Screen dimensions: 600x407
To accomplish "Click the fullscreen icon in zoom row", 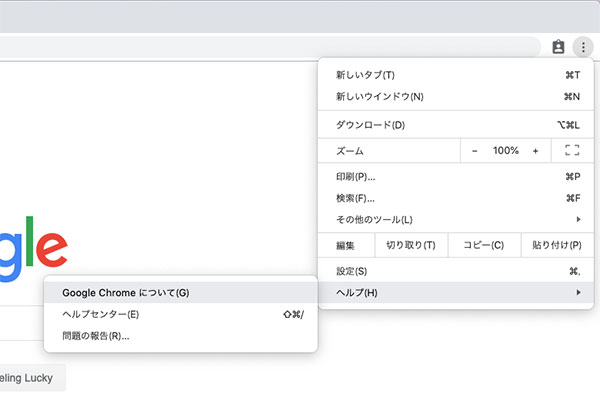I will [x=572, y=151].
